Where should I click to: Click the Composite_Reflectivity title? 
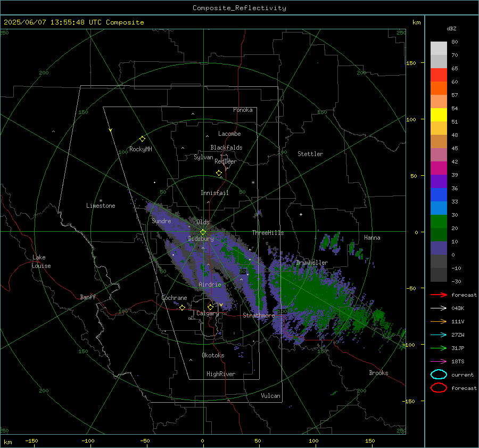tap(240, 8)
